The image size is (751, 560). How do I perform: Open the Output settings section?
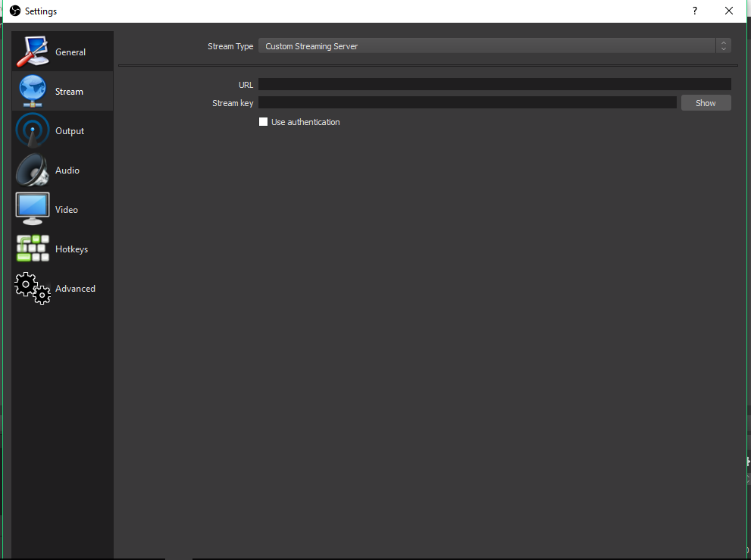tap(62, 130)
